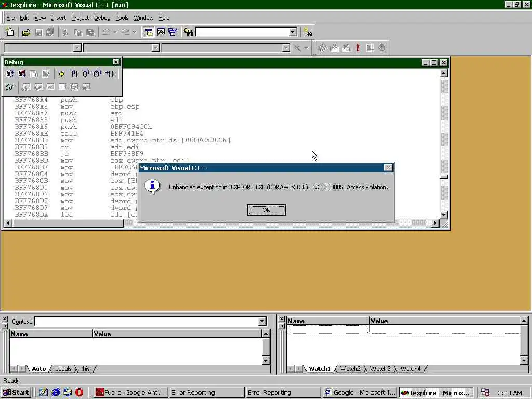Open the Project menu
This screenshot has width=532, height=399.
coord(79,18)
